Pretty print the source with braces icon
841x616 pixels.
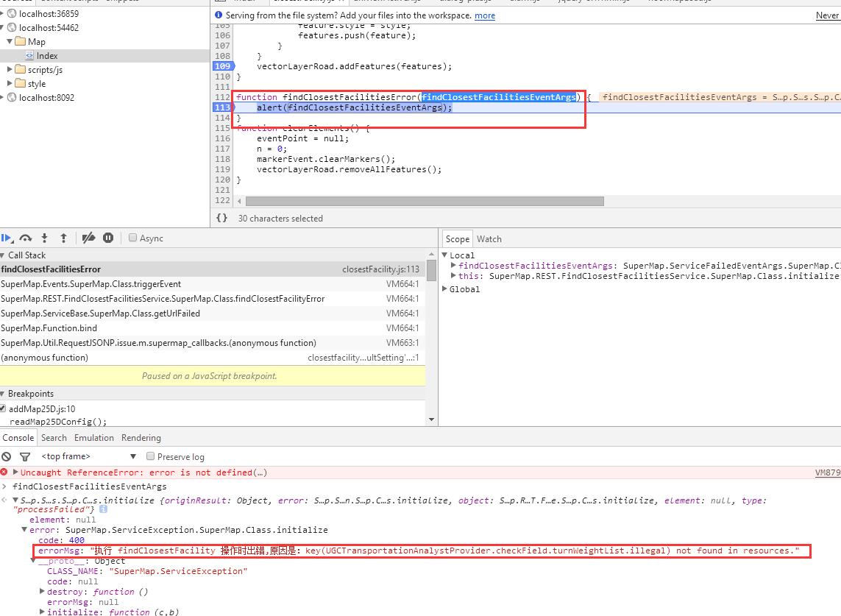221,218
